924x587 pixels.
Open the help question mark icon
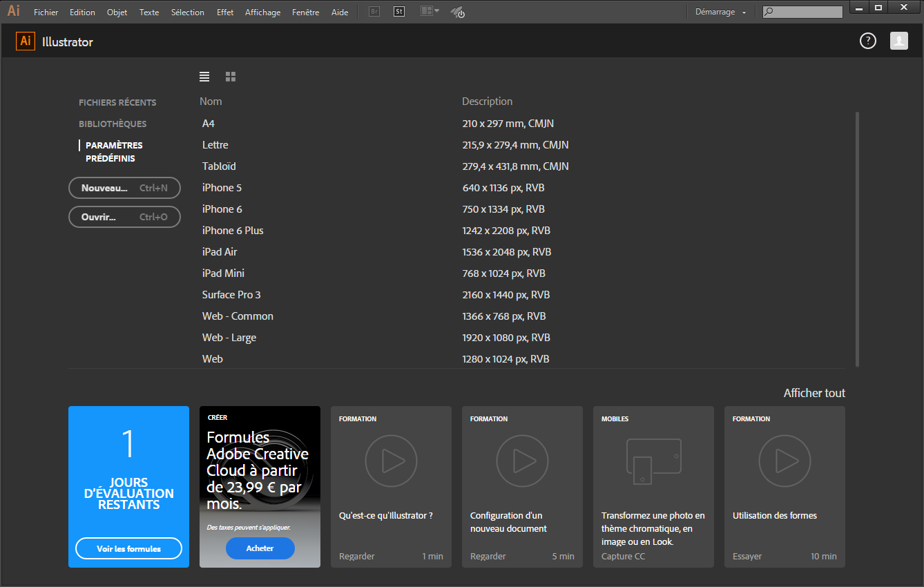[x=867, y=41]
